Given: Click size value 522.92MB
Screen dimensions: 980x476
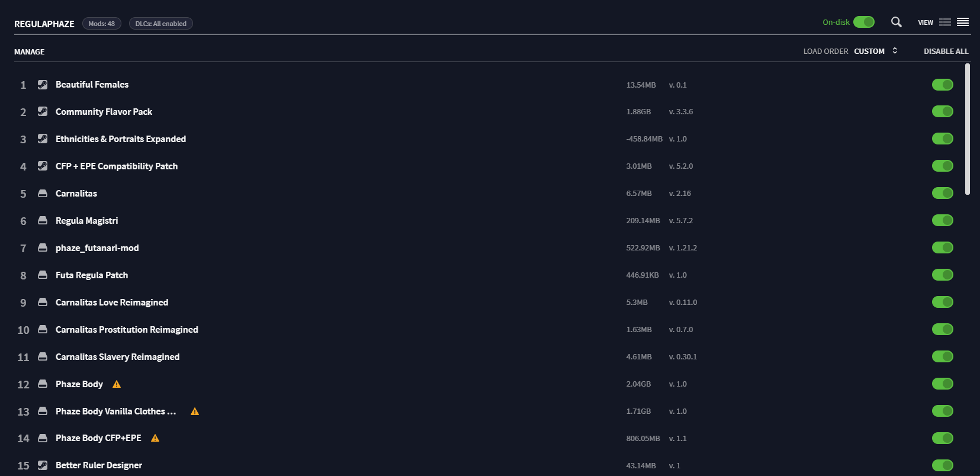Looking at the screenshot, I should pos(643,248).
